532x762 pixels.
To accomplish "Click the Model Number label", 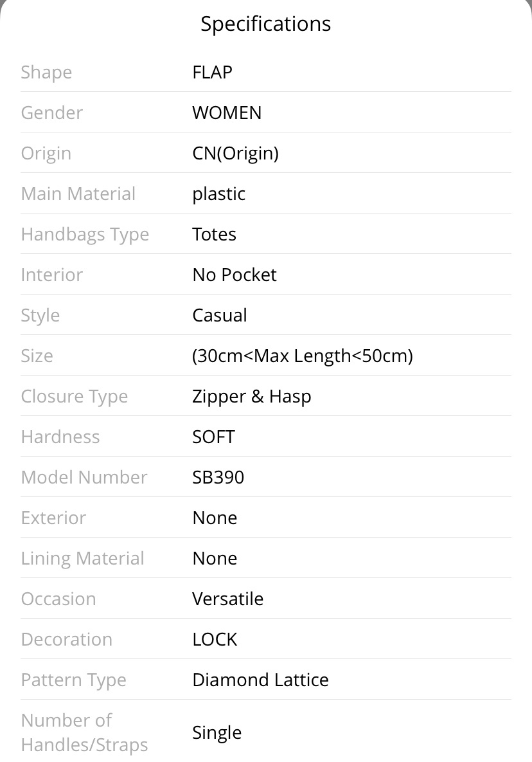I will pos(84,477).
